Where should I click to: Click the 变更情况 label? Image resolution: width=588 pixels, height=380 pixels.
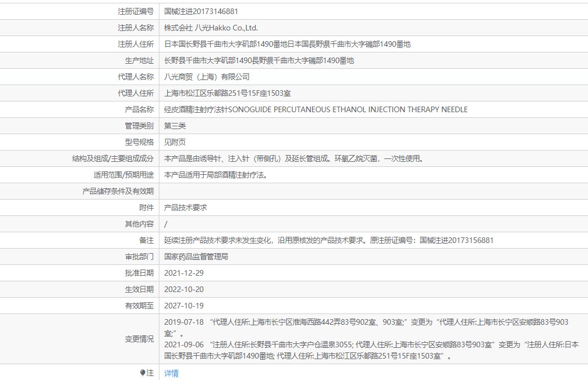[x=139, y=339]
